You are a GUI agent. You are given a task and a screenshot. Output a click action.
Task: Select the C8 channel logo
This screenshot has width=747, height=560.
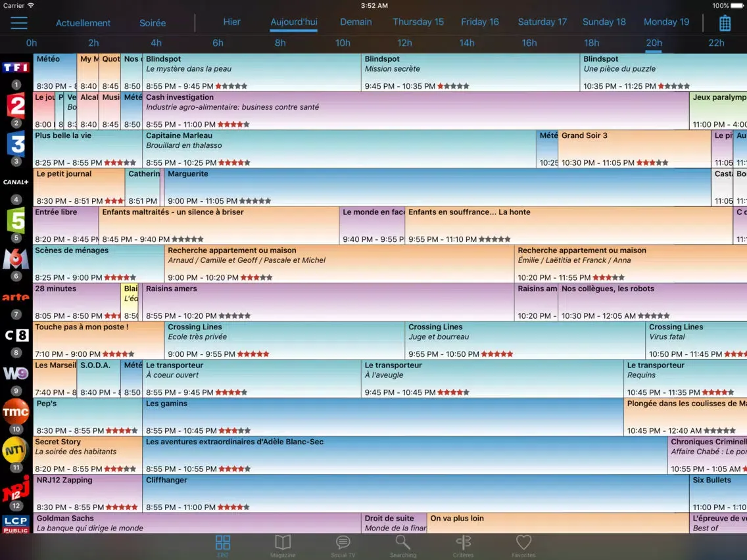[x=16, y=335]
